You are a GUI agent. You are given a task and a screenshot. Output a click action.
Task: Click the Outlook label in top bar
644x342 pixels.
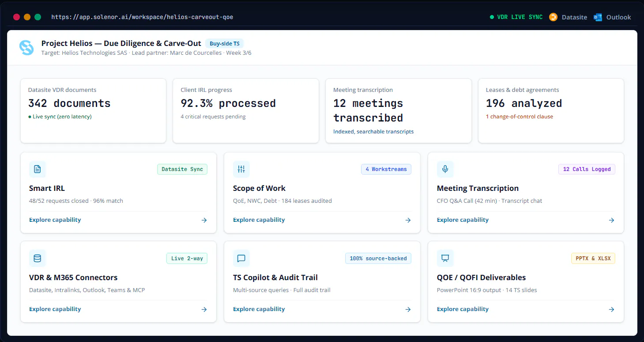click(619, 17)
